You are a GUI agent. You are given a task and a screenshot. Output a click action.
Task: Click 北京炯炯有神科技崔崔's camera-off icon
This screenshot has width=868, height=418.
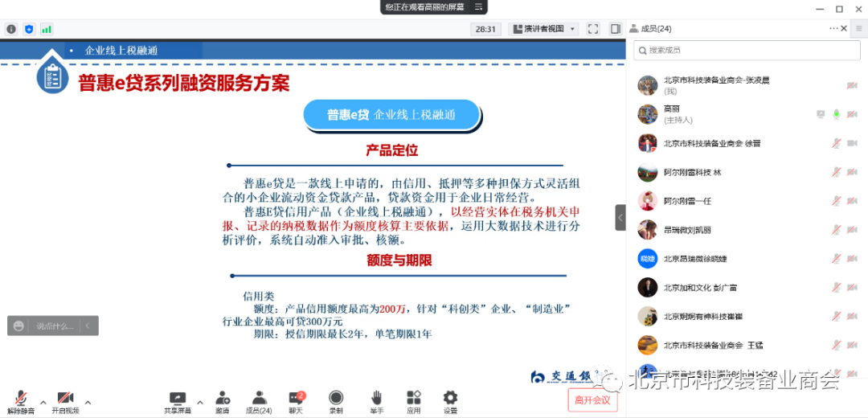[x=852, y=316]
